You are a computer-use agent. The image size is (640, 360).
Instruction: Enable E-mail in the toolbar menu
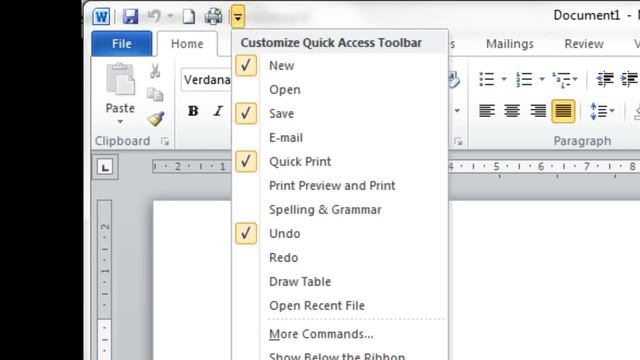click(340, 138)
